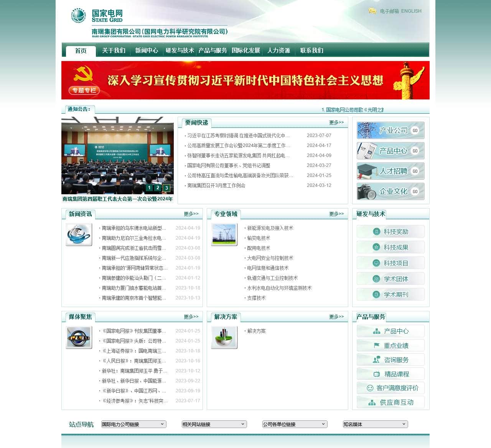
Task: Open the 重点业绩 flag button
Action: coord(390,346)
